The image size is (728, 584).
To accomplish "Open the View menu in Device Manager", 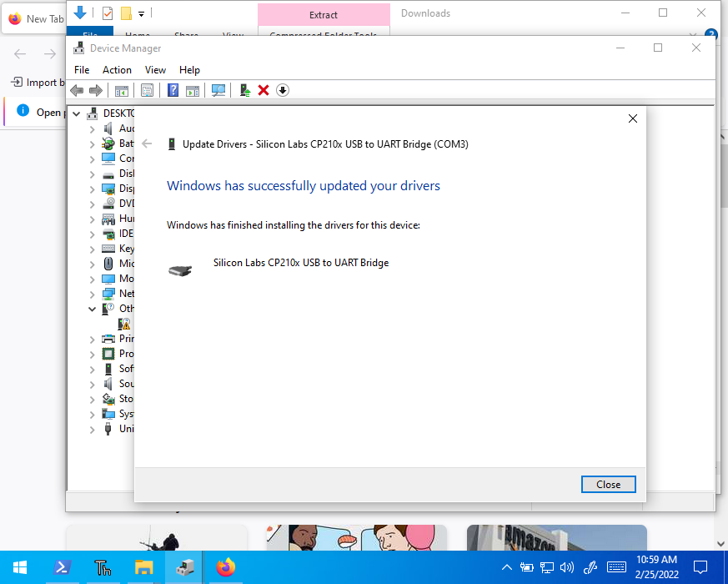I will point(155,70).
